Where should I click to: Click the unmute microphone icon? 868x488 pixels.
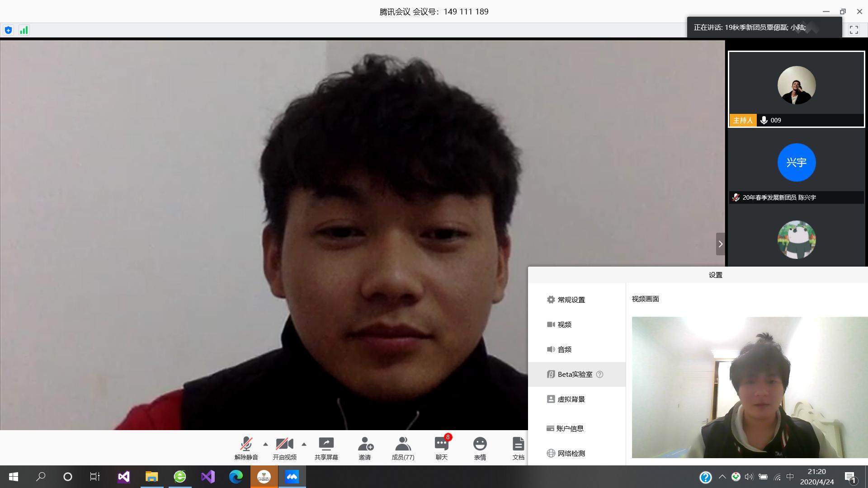[x=246, y=445]
